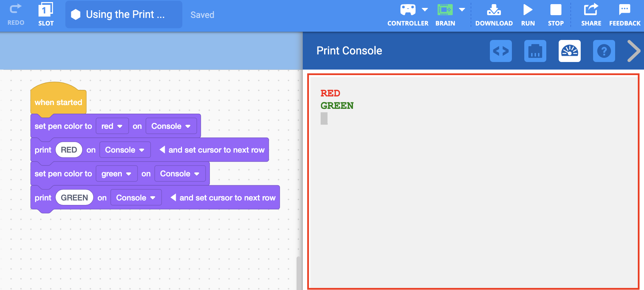Open the red pen color dropdown
The image size is (644, 290).
coord(112,126)
